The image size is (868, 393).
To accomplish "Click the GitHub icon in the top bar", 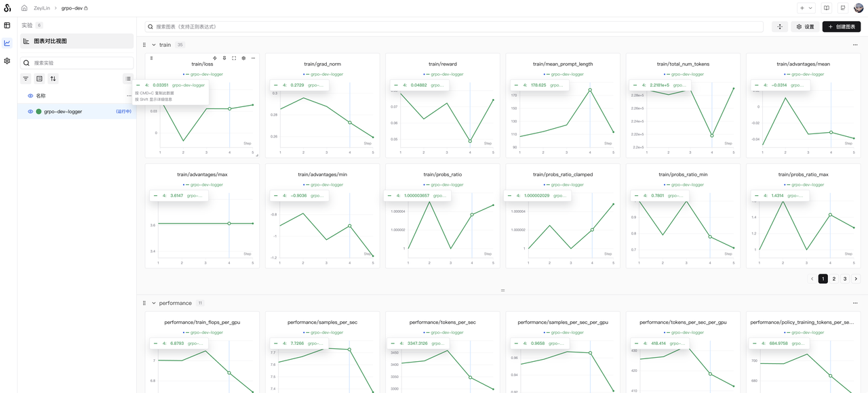I will [842, 7].
